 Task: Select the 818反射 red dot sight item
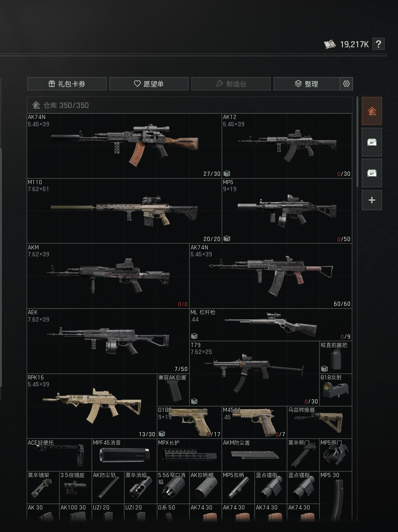pos(335,390)
